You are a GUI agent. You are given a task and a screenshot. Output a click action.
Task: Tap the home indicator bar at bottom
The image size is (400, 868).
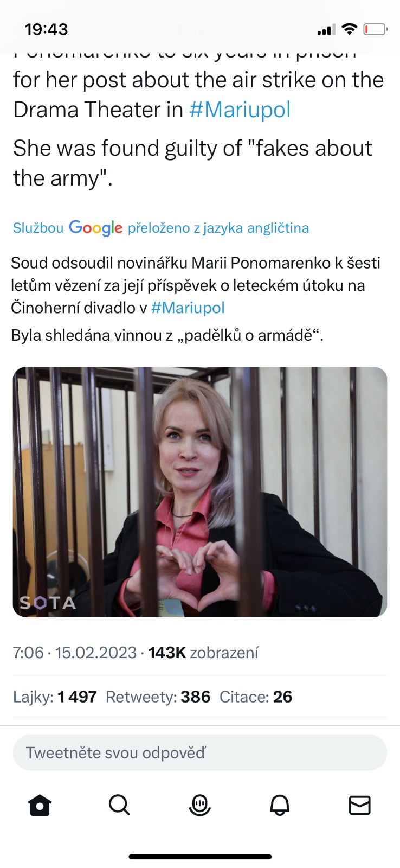[x=200, y=857]
